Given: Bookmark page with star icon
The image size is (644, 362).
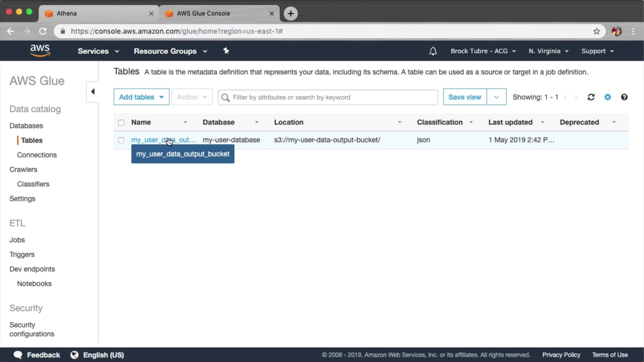Looking at the screenshot, I should [596, 31].
